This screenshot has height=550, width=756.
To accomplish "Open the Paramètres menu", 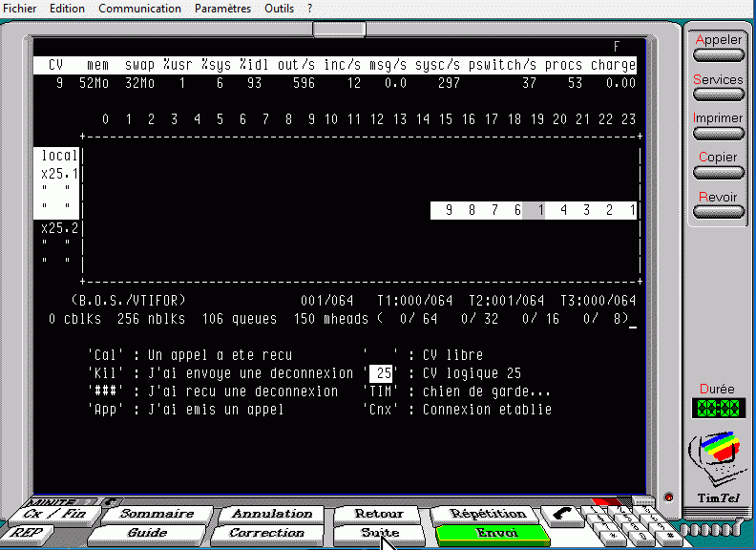I will coord(222,9).
